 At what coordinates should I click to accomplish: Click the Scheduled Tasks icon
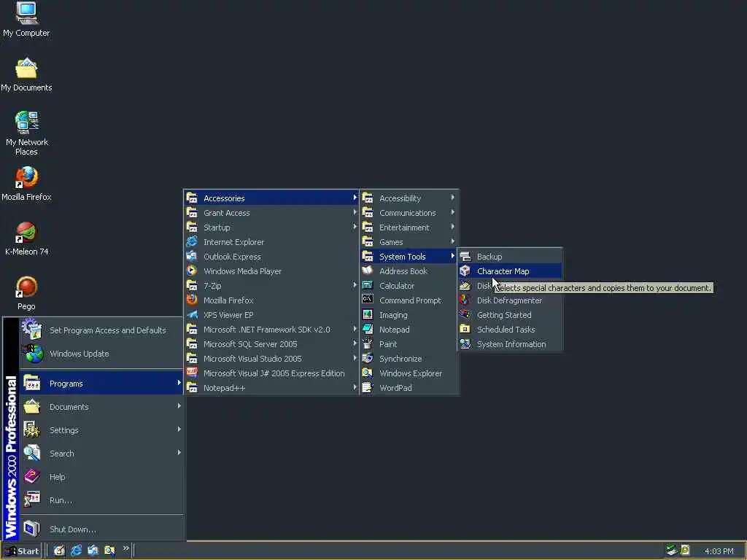(x=465, y=329)
